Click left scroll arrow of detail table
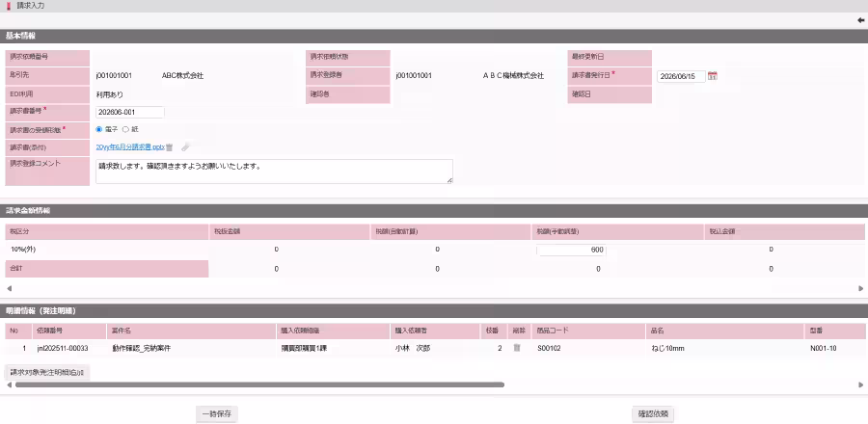 pyautogui.click(x=9, y=384)
